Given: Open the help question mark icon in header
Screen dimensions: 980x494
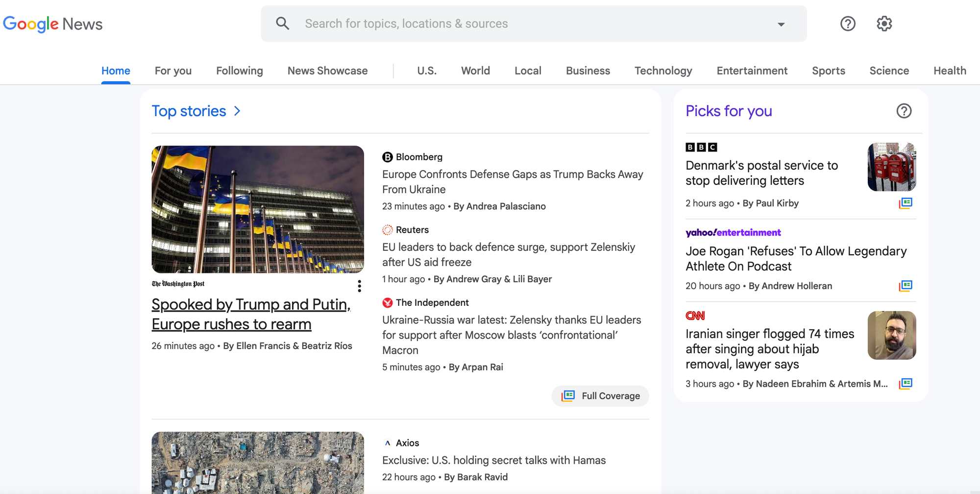Looking at the screenshot, I should [x=848, y=24].
